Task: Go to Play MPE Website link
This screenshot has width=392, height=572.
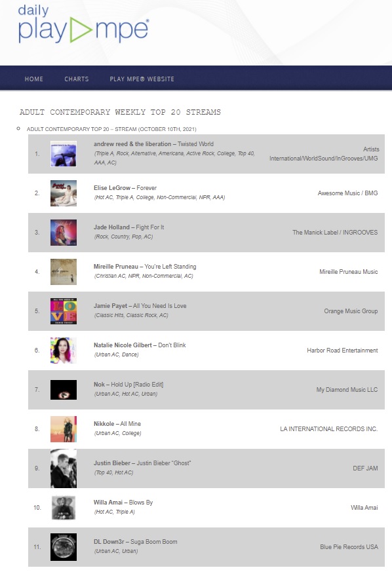Action: pyautogui.click(x=142, y=79)
